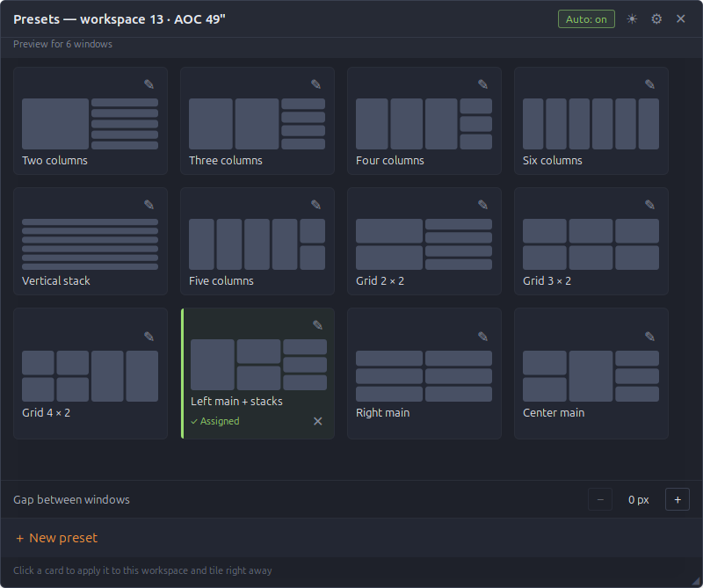Edit the Two columns preset
Viewport: 703px width, 588px height.
pos(149,83)
